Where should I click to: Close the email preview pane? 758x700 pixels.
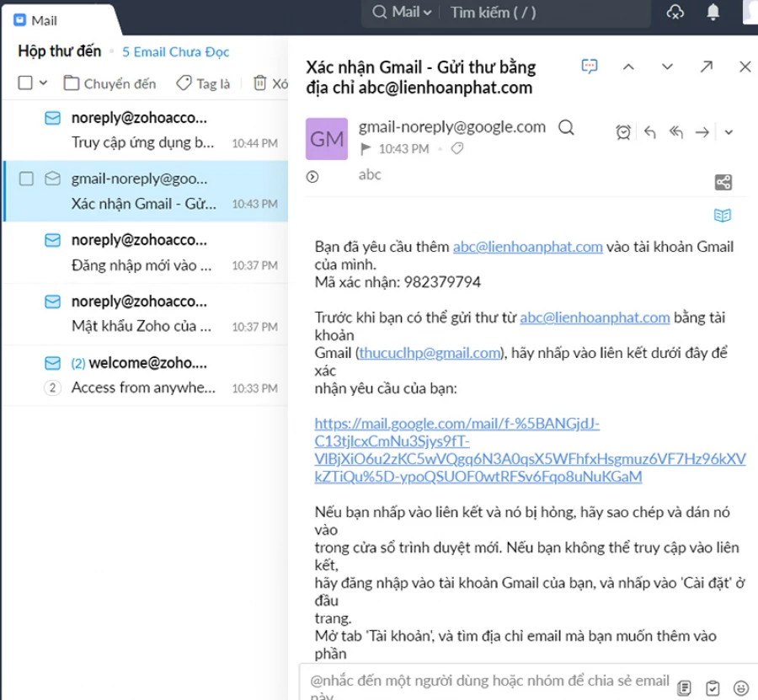745,67
